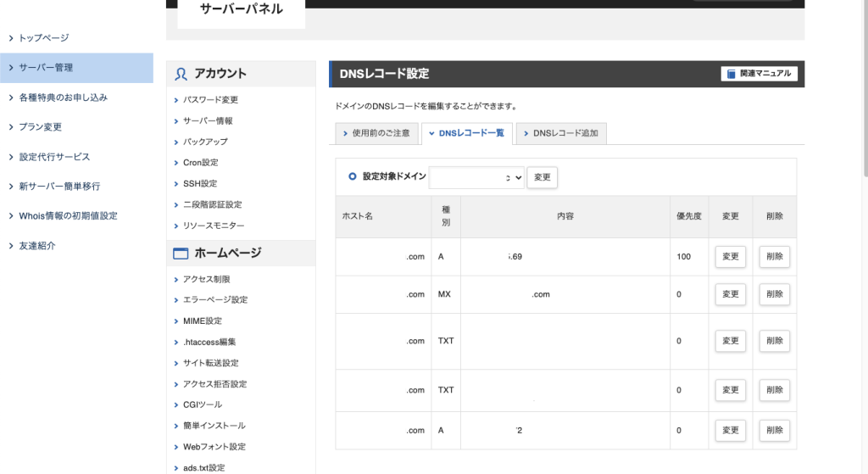Viewport: 868px width, 474px height.
Task: Open 設定代行サービス sidebar item
Action: tap(54, 157)
